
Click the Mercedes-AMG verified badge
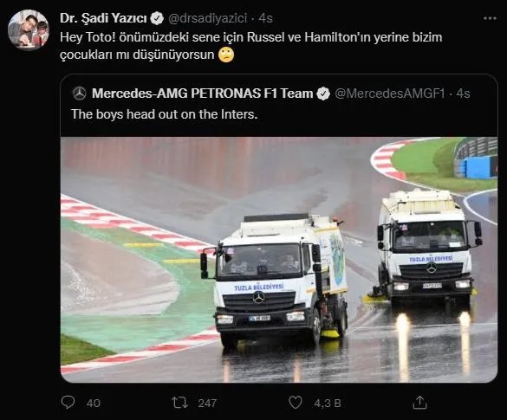tap(323, 94)
